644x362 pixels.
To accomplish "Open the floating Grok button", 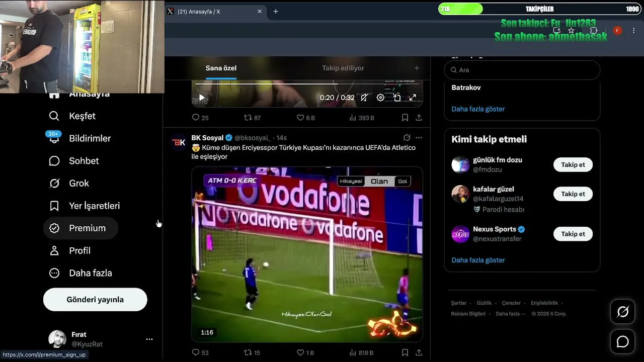I will pyautogui.click(x=623, y=312).
